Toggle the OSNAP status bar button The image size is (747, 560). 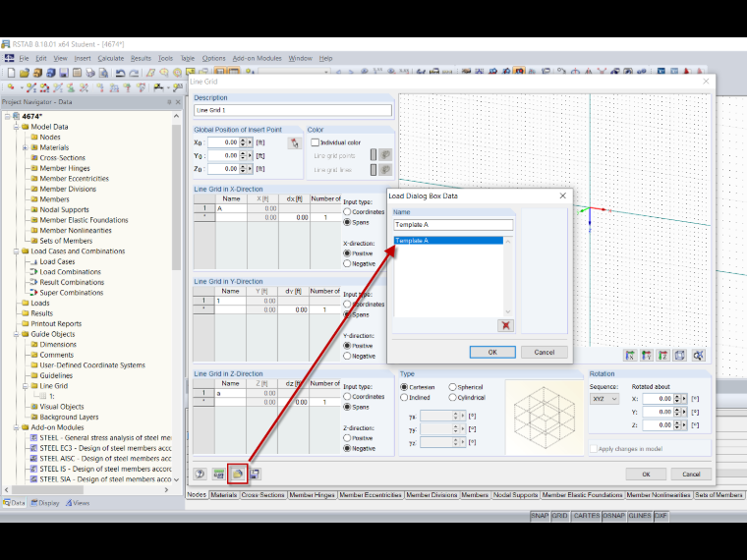pyautogui.click(x=613, y=516)
